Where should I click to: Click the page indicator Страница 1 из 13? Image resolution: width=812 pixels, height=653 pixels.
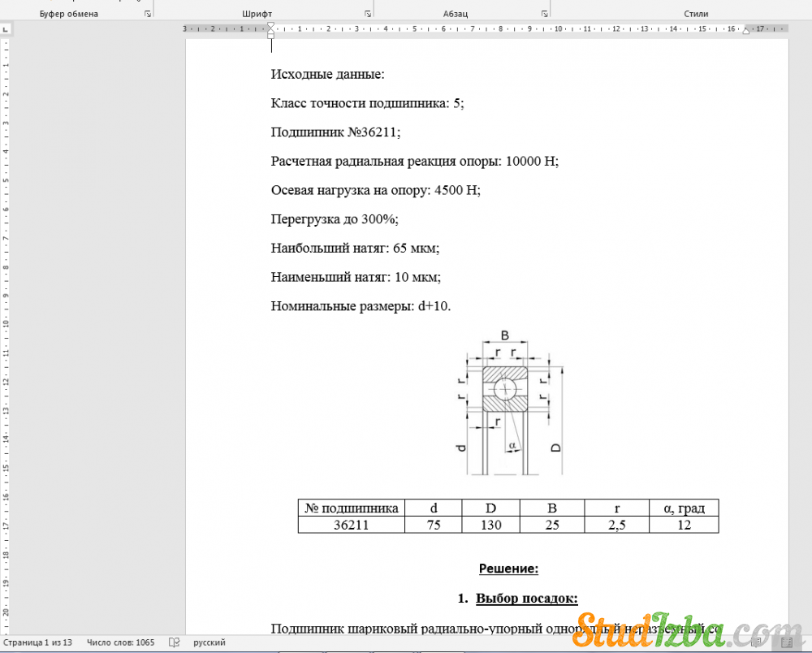(37, 642)
